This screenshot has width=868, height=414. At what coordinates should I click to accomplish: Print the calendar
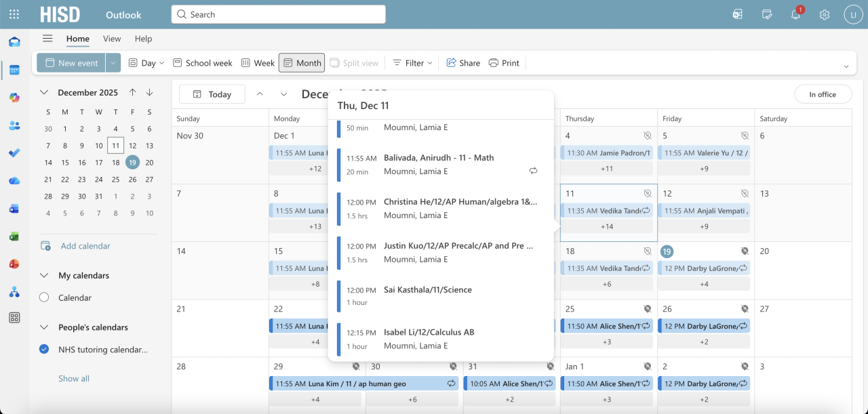click(504, 63)
